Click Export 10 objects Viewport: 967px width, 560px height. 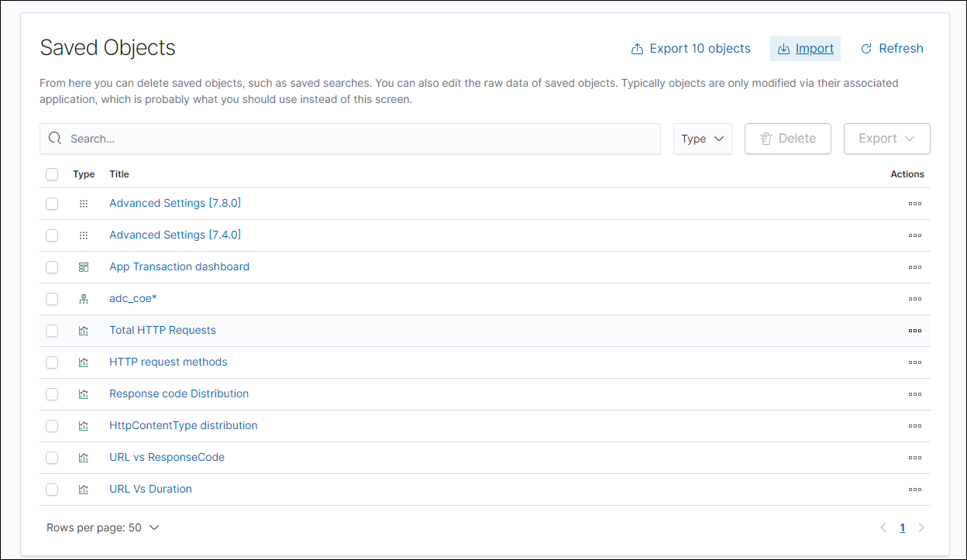[691, 49]
